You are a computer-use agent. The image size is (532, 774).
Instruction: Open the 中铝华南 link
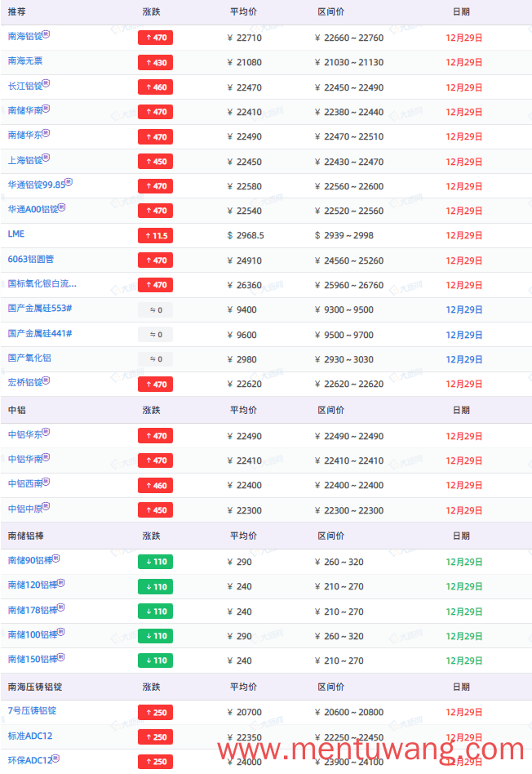pos(25,460)
